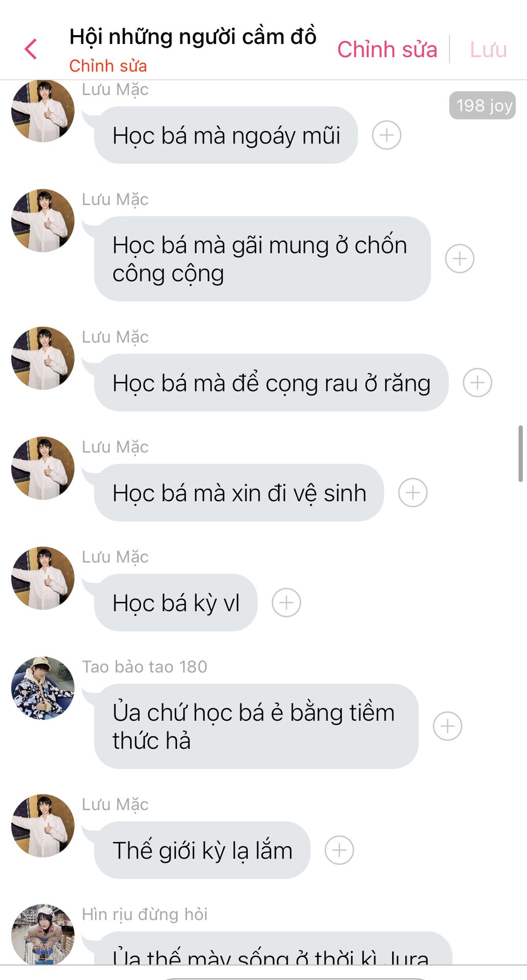Viewport: 527px width, 980px height.
Task: Click plus icon beside 'Thế giới kỳ lạ lắm'
Action: pos(340,850)
